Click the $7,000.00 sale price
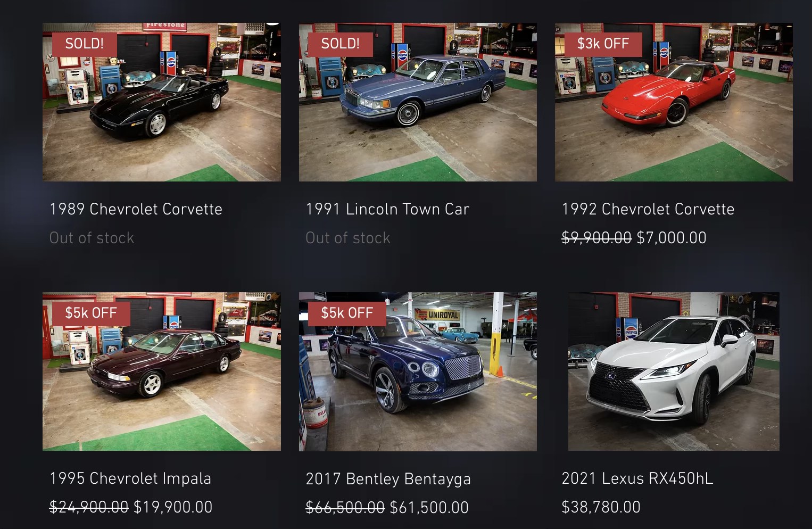 [x=672, y=238]
